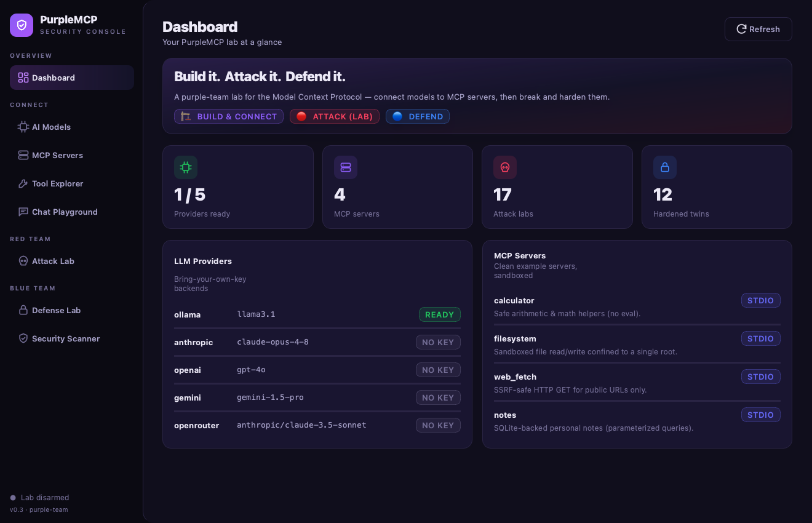Click the web_fetch server name
812x523 pixels.
[515, 377]
